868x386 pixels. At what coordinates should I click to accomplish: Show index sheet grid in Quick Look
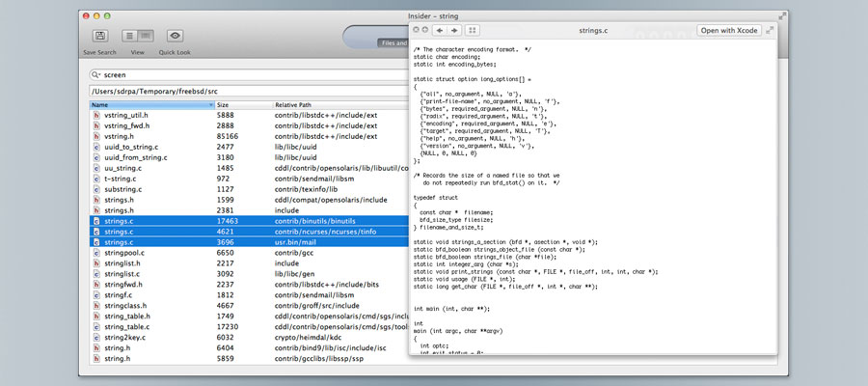pyautogui.click(x=473, y=31)
